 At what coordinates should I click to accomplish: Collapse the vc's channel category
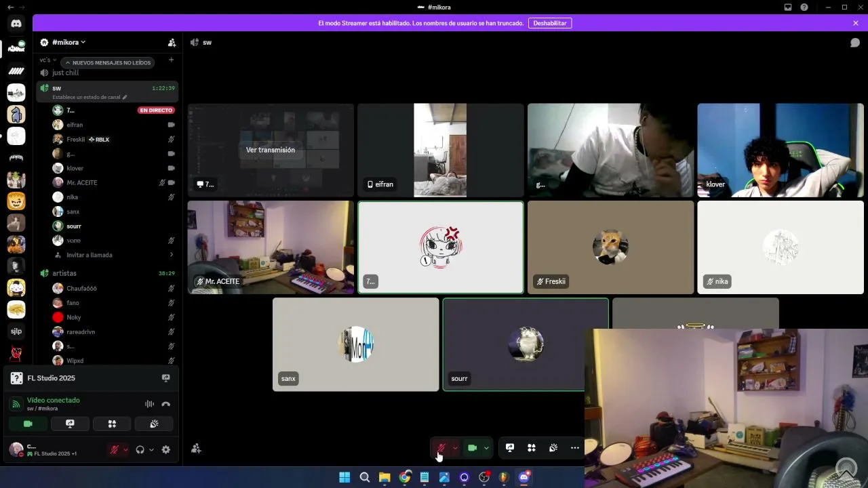[x=47, y=60]
